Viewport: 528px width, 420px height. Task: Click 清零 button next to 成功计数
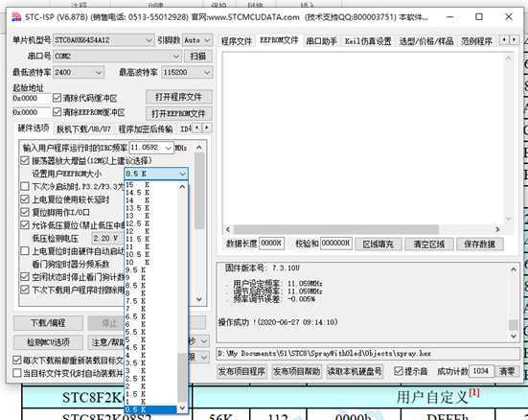point(507,371)
